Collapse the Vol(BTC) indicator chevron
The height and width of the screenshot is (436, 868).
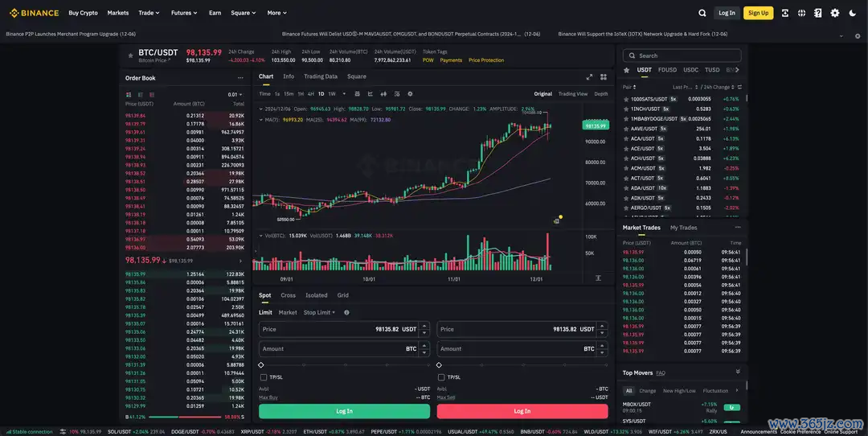[260, 236]
